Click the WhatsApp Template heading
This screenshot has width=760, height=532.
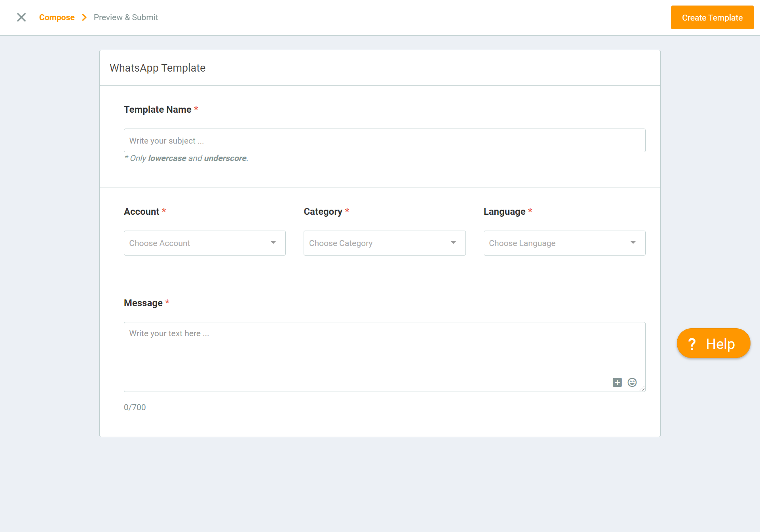click(158, 68)
